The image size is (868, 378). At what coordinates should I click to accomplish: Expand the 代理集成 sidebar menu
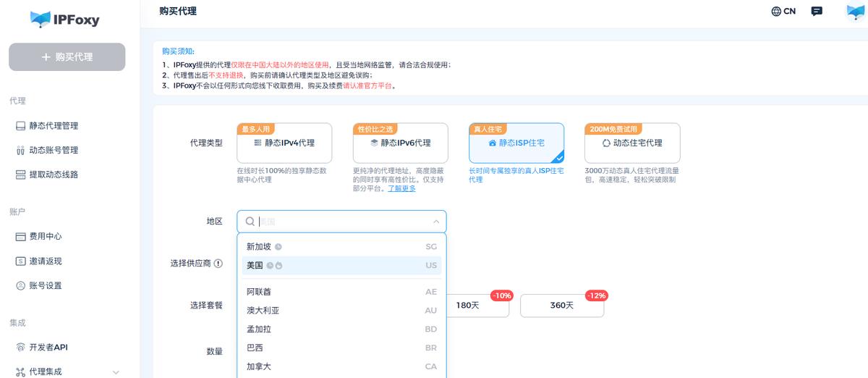pyautogui.click(x=116, y=372)
